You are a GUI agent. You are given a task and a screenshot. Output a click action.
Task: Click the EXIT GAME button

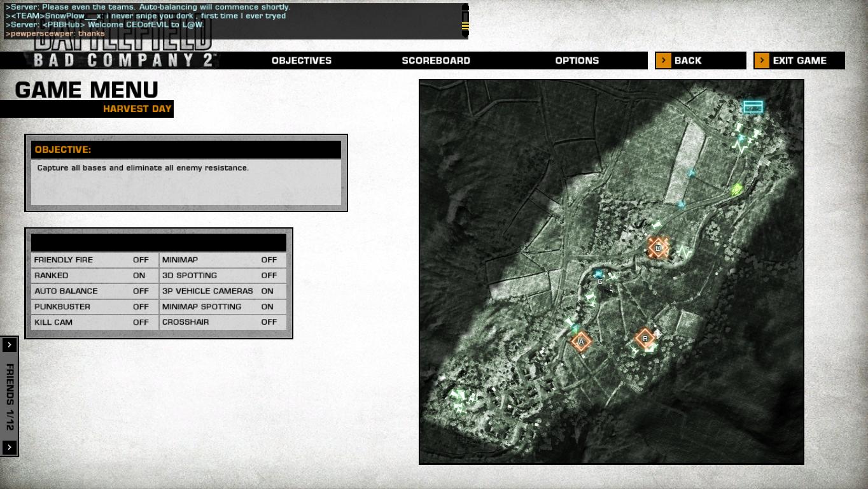point(799,60)
